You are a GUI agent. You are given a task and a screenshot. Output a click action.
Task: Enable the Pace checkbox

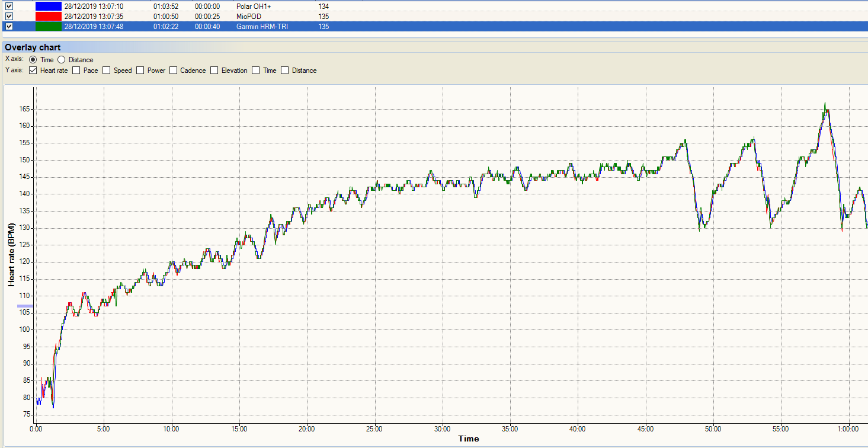click(x=76, y=71)
